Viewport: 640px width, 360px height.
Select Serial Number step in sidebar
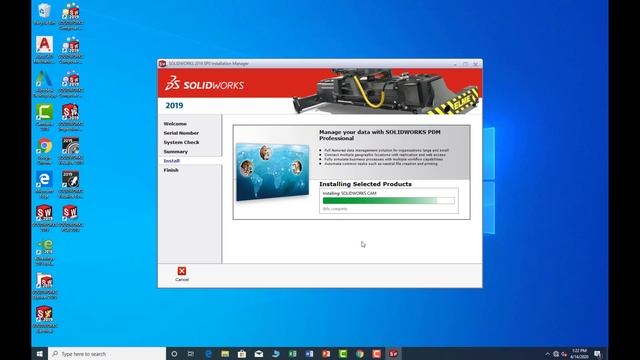[181, 133]
